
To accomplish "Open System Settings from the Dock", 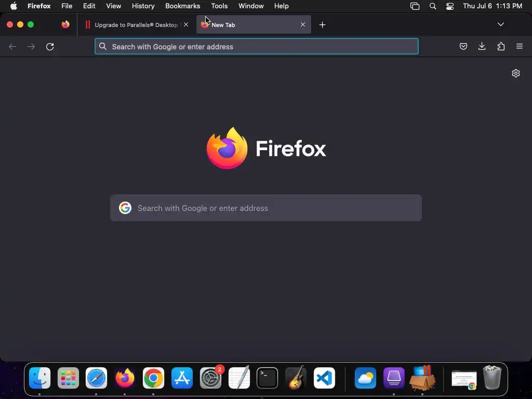I will 210,378.
